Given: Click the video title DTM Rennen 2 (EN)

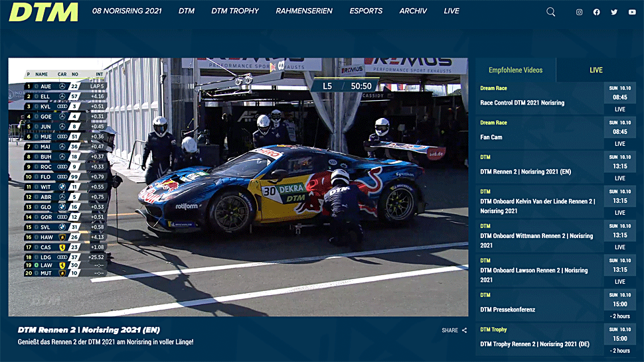Looking at the screenshot, I should (x=89, y=330).
